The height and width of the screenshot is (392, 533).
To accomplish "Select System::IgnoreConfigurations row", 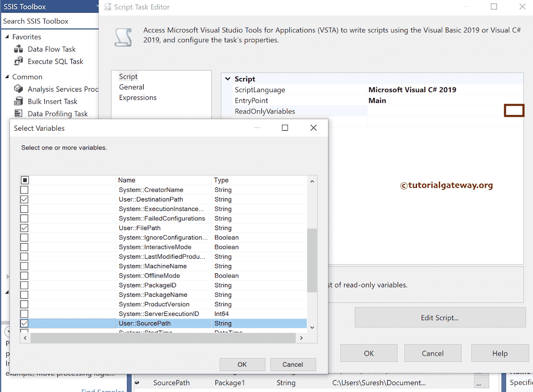I will [163, 237].
